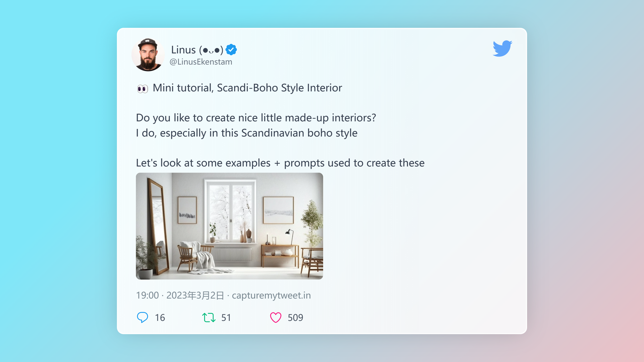Click the 19:00 timestamp
Viewport: 644px width, 362px height.
coord(147,295)
